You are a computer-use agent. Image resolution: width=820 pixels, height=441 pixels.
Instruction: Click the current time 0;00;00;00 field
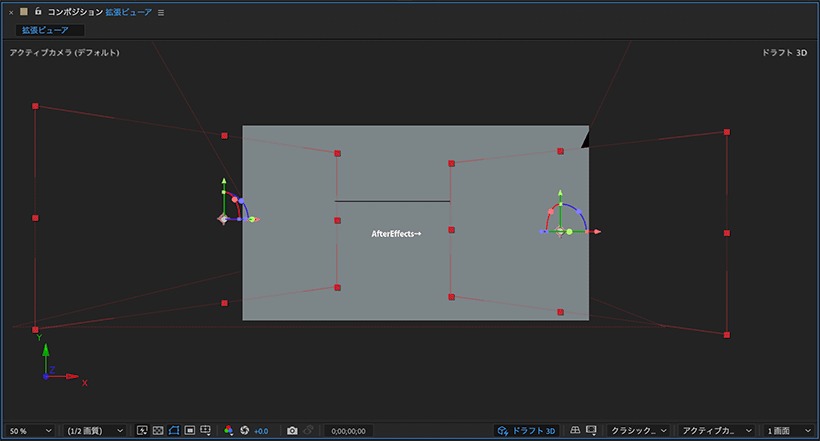348,431
